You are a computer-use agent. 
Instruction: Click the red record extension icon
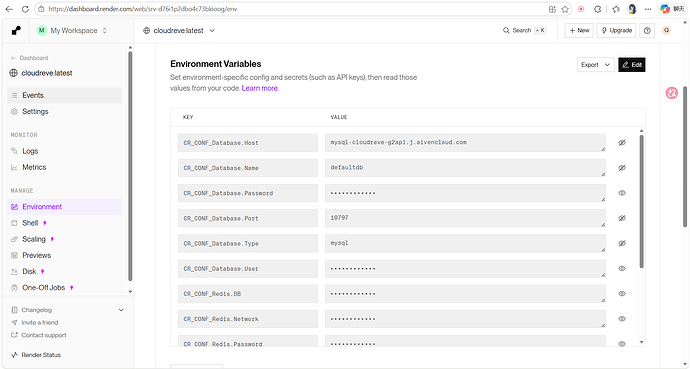(x=581, y=9)
